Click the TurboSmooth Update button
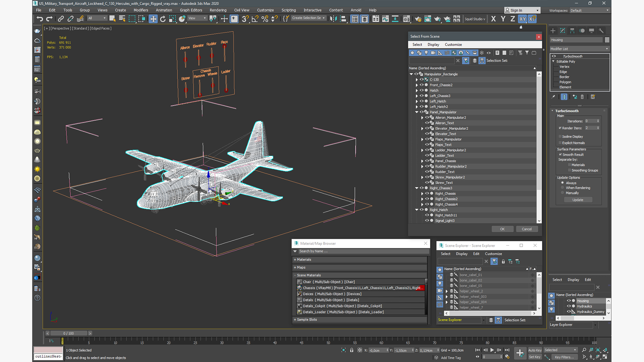 [578, 200]
